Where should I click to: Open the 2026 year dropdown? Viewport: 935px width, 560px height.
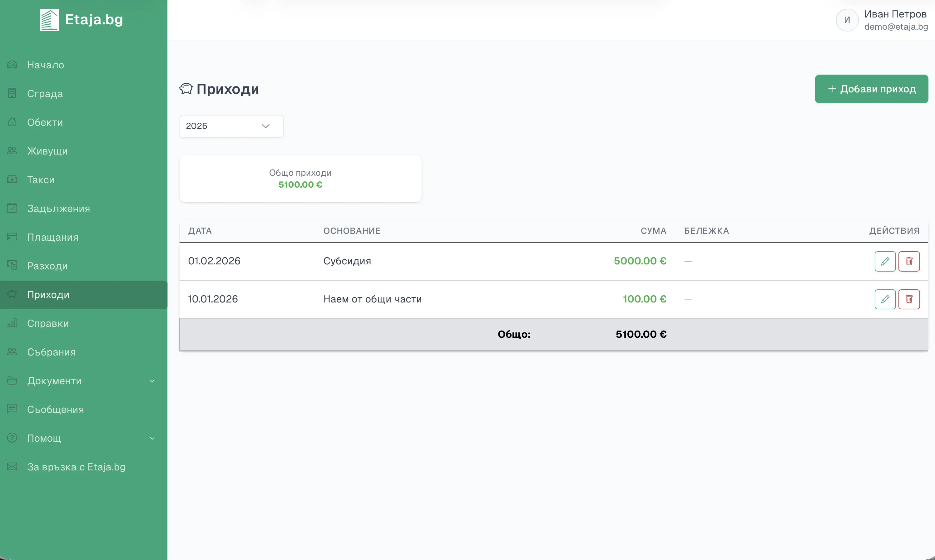231,126
